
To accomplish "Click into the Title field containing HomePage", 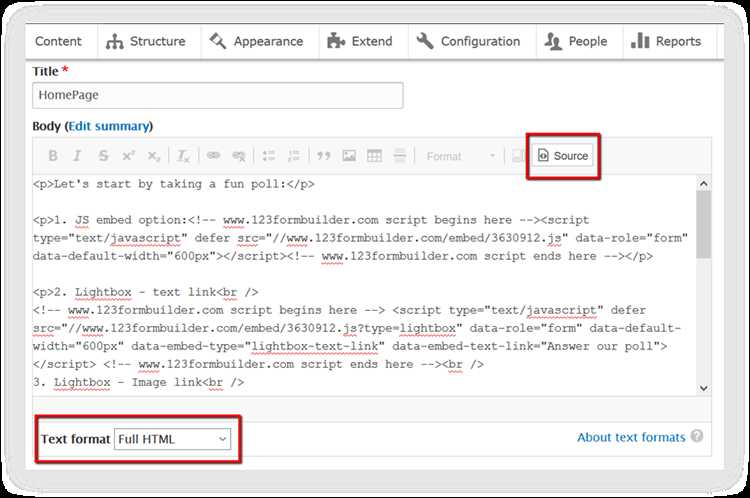I will 218,95.
